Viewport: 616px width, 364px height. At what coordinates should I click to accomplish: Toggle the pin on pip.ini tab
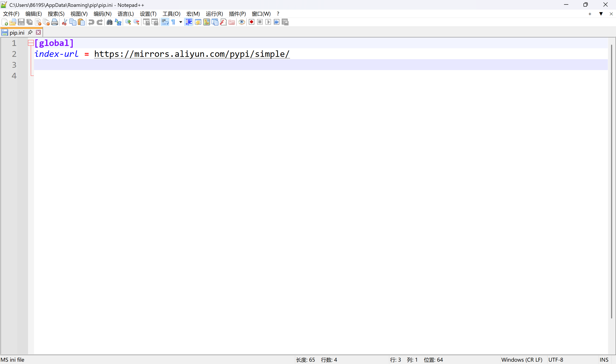30,32
